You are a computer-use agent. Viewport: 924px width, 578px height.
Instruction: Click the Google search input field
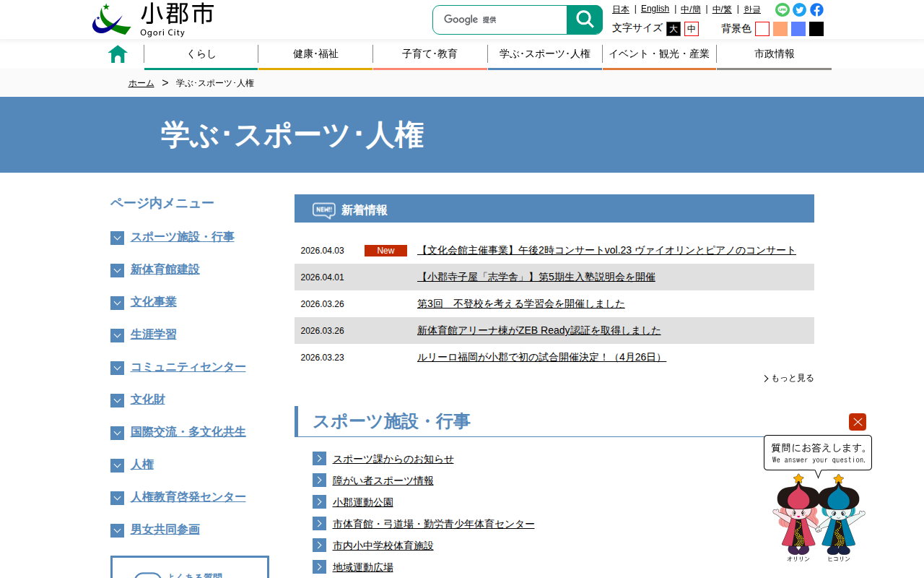pos(500,20)
